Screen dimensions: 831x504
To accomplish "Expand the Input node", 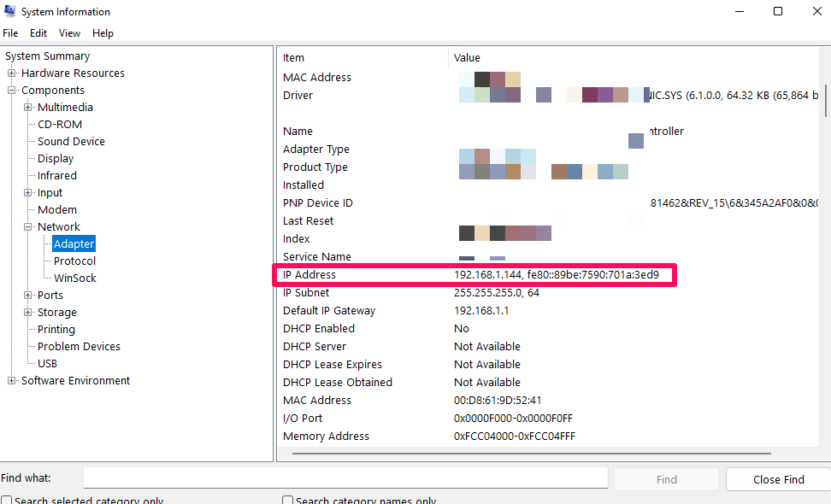I will [x=27, y=193].
